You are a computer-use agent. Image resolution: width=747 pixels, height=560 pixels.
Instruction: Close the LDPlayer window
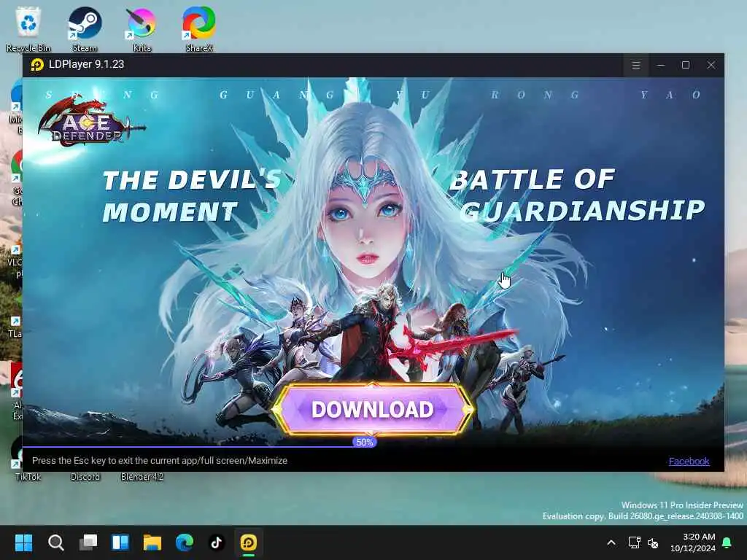pyautogui.click(x=711, y=65)
